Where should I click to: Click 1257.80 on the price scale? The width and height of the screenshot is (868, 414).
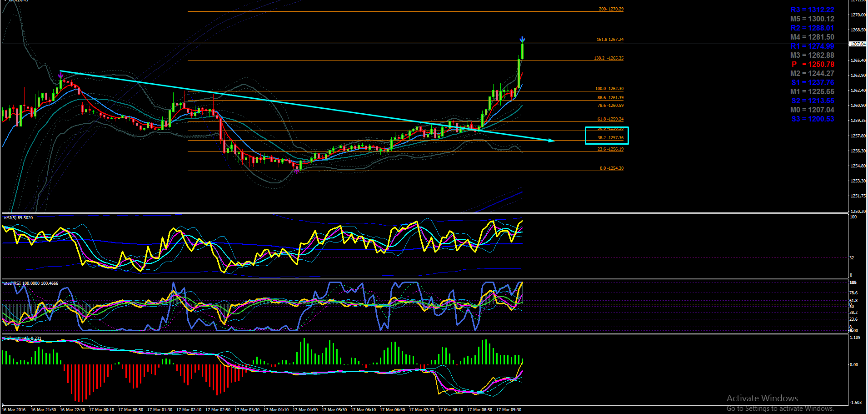tap(858, 136)
